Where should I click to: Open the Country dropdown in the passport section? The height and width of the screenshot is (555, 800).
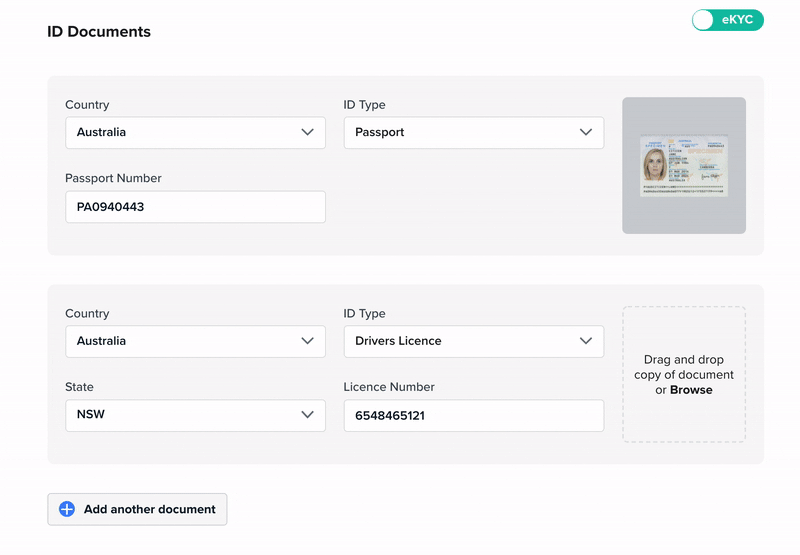click(x=195, y=132)
